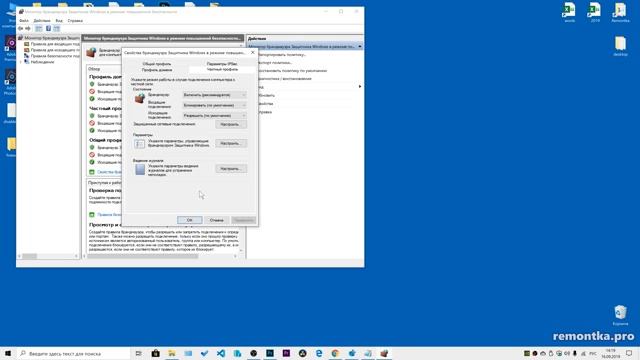Click the firewall app icon on the taskbar
640x360 pixels.
tap(384, 353)
